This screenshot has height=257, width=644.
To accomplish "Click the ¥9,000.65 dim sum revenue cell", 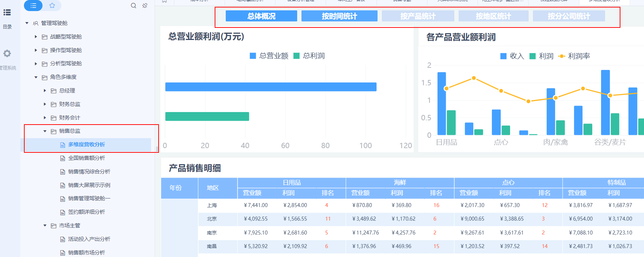I will pyautogui.click(x=472, y=219).
